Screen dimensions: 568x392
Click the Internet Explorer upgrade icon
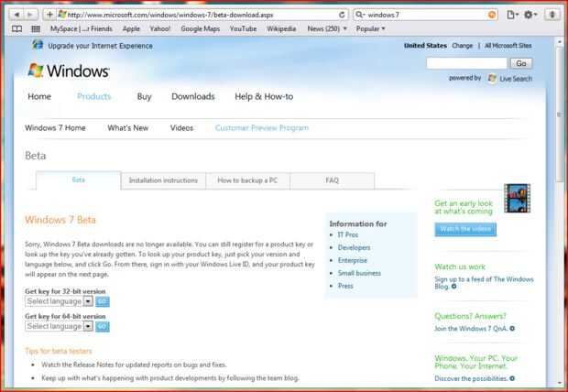coord(38,45)
